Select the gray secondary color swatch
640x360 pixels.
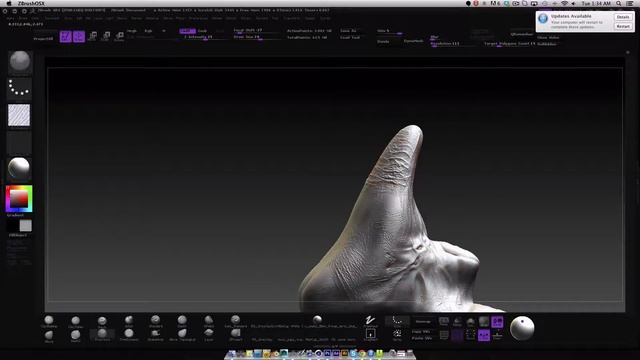[x=25, y=226]
